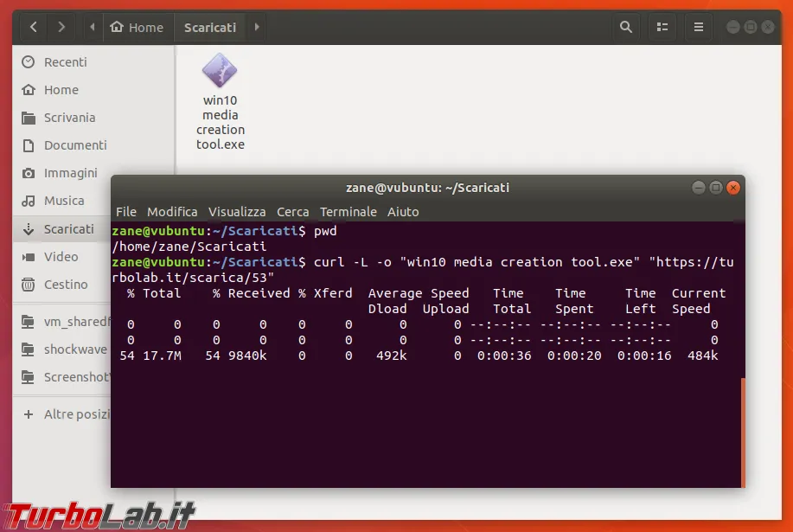The image size is (793, 532).
Task: Click the terminal title zane@vubuntu: ~/Scaricati
Action: [x=427, y=188]
